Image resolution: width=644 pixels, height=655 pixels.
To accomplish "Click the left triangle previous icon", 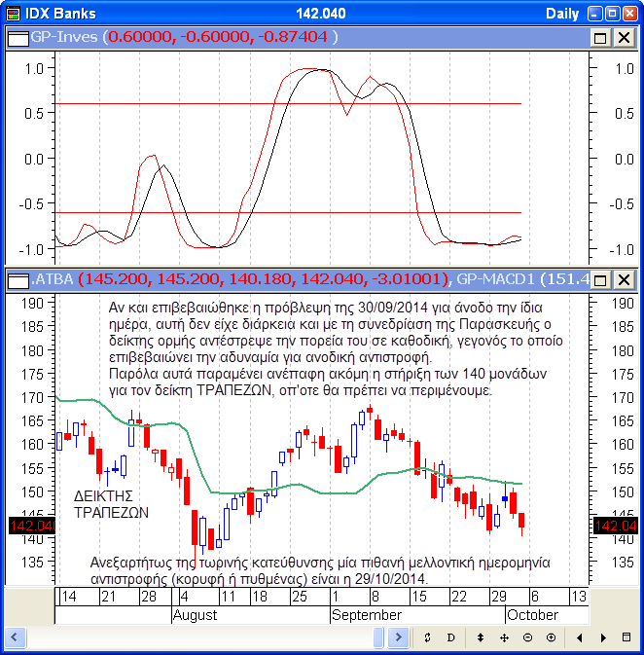I will click(580, 637).
